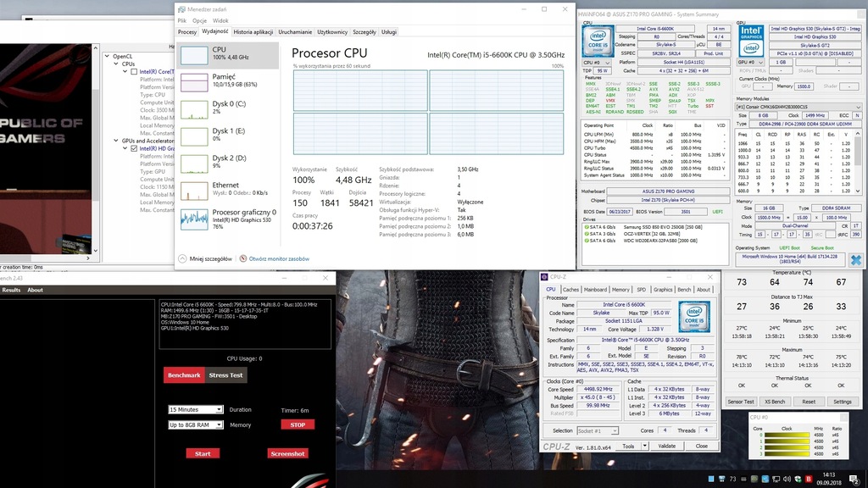
Task: Collapse GPUs and Accelerators node
Action: point(116,141)
